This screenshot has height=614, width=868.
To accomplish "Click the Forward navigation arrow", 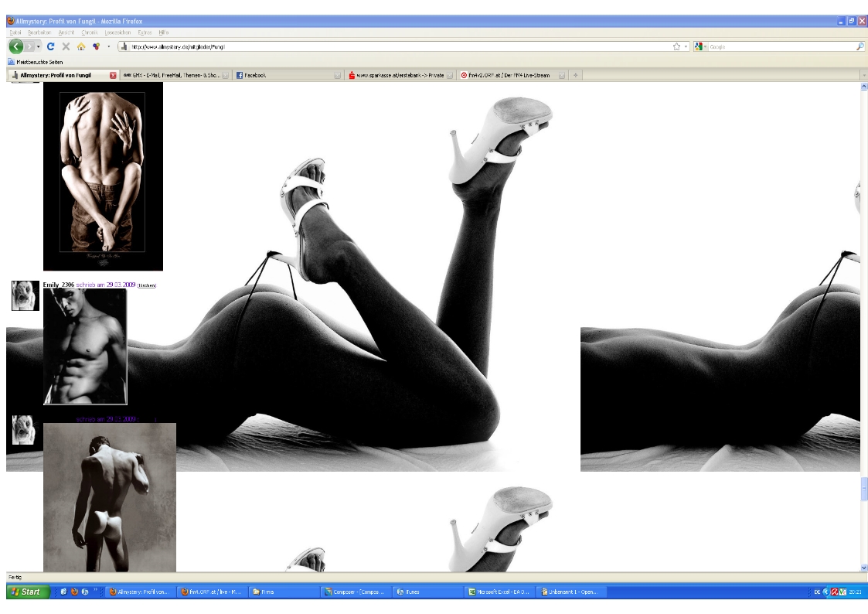I will click(30, 46).
